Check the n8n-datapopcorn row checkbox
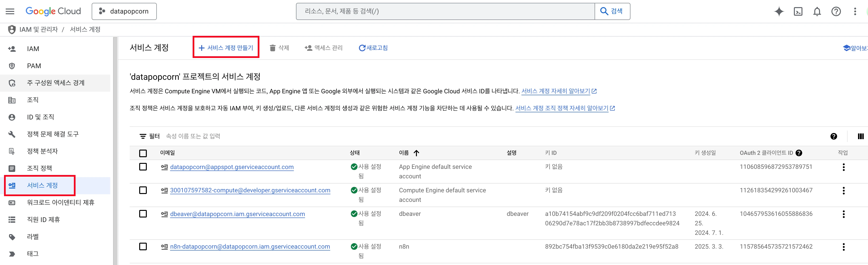 click(x=143, y=247)
